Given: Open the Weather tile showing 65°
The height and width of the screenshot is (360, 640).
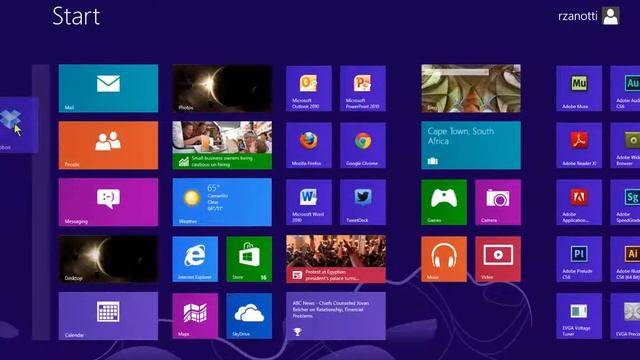Looking at the screenshot, I should (222, 202).
